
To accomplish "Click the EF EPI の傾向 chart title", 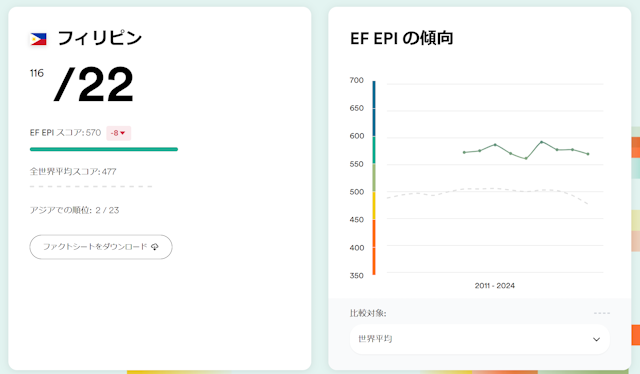I will (402, 38).
